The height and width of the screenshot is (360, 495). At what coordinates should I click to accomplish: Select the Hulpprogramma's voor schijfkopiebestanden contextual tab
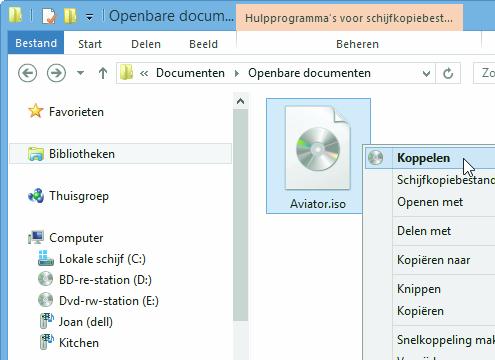349,18
